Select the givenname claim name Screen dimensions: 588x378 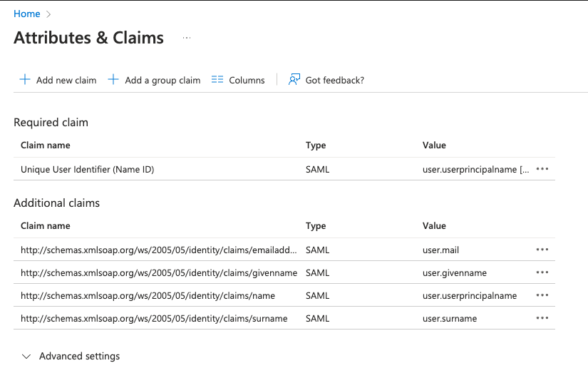coord(159,273)
